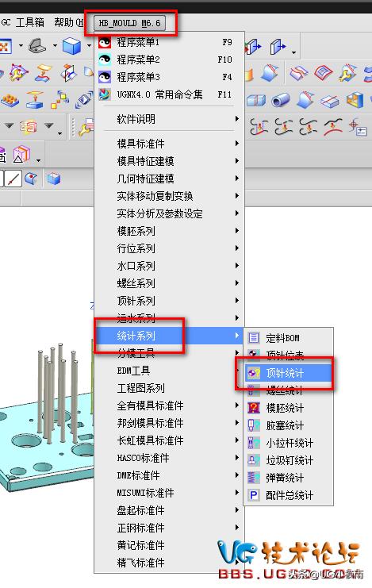
Task: Click the 模胚统计 red icon
Action: pyautogui.click(x=254, y=408)
